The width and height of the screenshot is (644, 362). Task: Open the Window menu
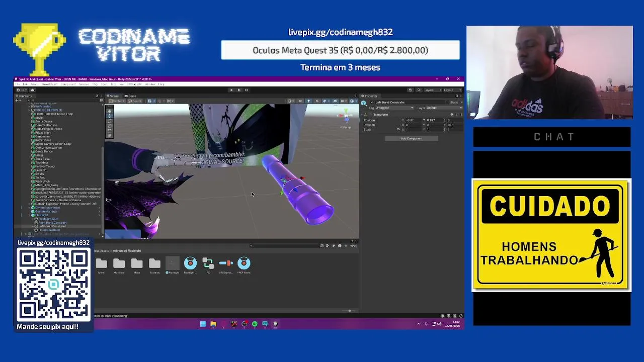point(150,84)
